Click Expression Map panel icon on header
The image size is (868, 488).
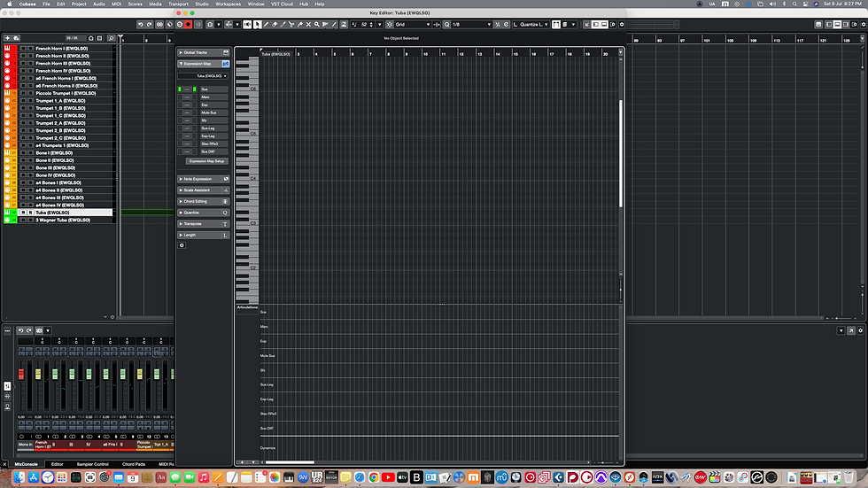[x=225, y=64]
